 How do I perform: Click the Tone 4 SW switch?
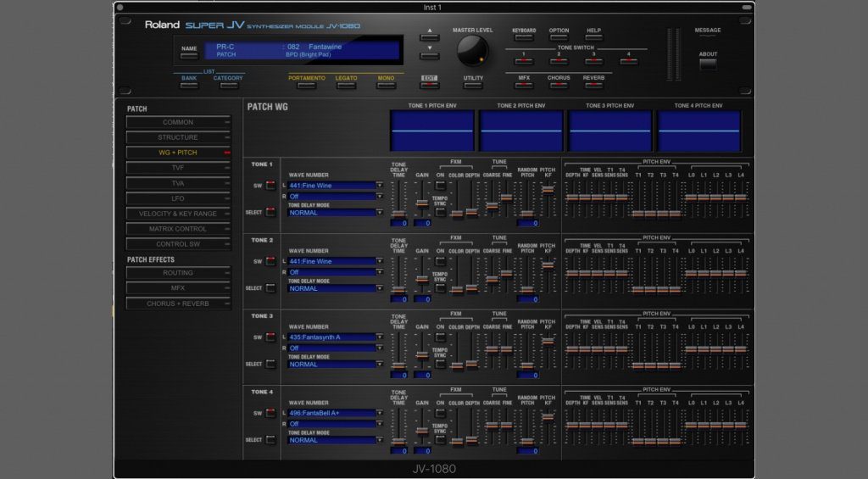click(270, 413)
